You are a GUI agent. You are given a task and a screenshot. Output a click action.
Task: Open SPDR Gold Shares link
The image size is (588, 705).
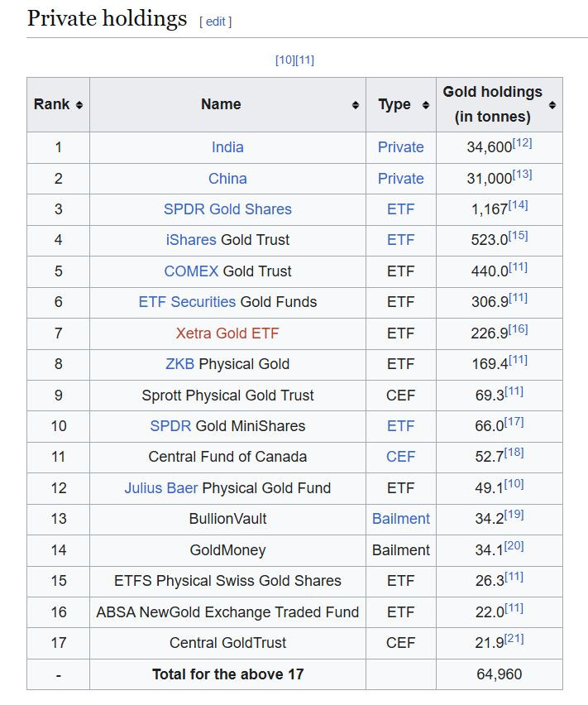(227, 209)
